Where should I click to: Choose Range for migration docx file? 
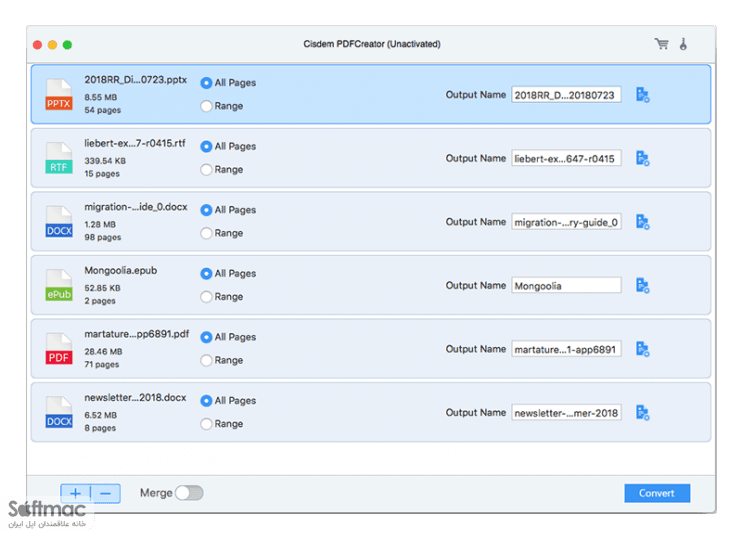[206, 233]
